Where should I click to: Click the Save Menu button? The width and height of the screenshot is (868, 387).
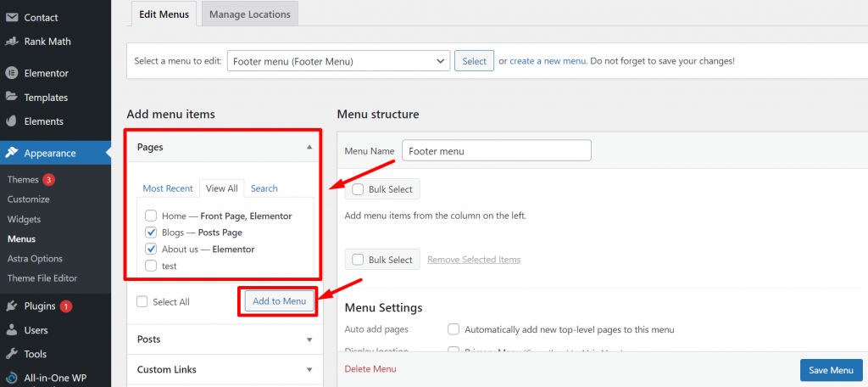pyautogui.click(x=831, y=370)
